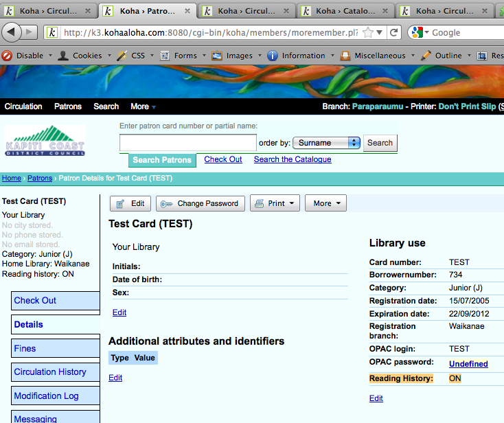Click the Check Out link near search
Screen dimensions: 504x423
pyautogui.click(x=223, y=159)
